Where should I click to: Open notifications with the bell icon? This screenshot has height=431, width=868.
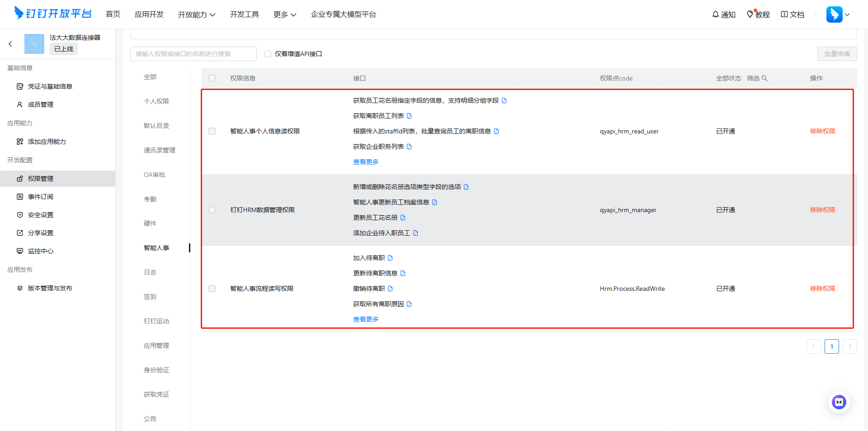[x=715, y=14]
